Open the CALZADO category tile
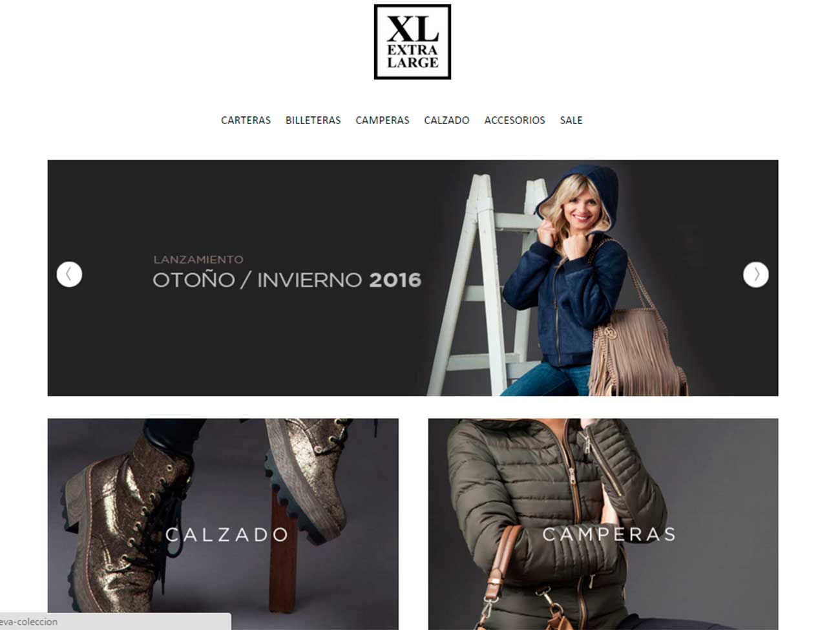Screen dimensions: 840x630 (223, 524)
